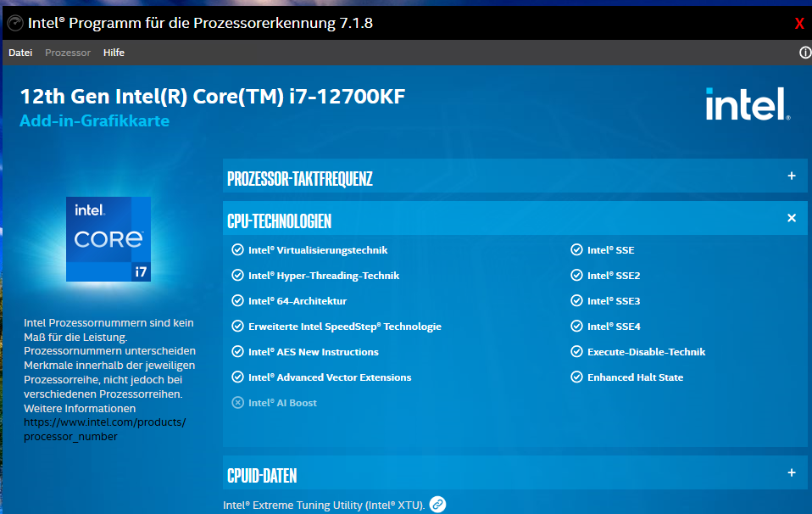
Task: Click checkmark next to Intel SSE4
Action: [576, 326]
